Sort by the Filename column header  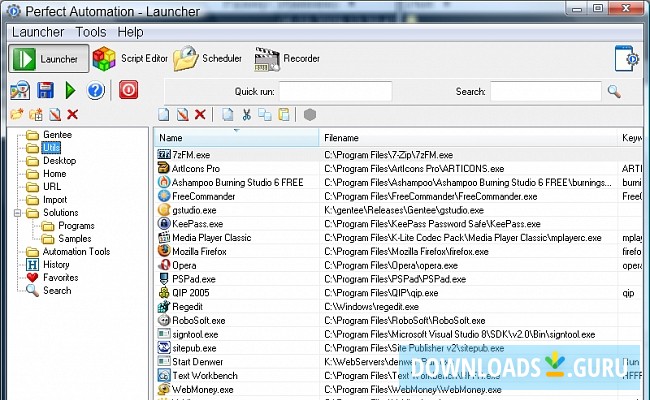click(x=468, y=138)
